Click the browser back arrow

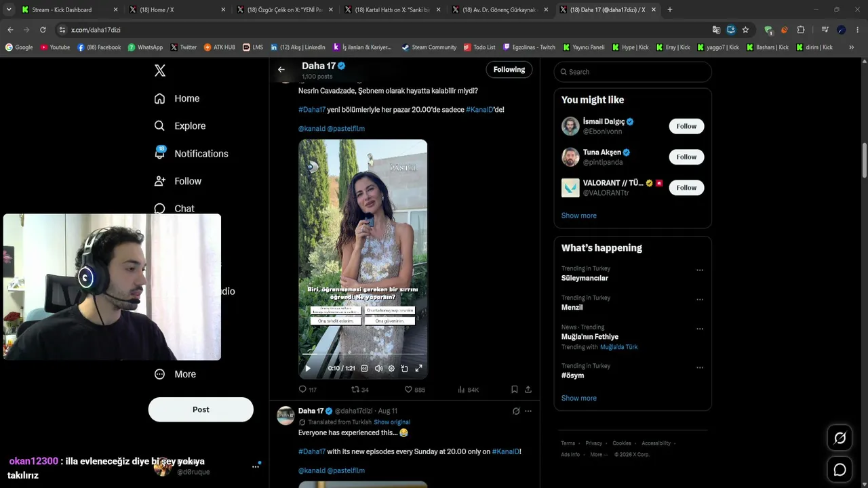pyautogui.click(x=10, y=30)
